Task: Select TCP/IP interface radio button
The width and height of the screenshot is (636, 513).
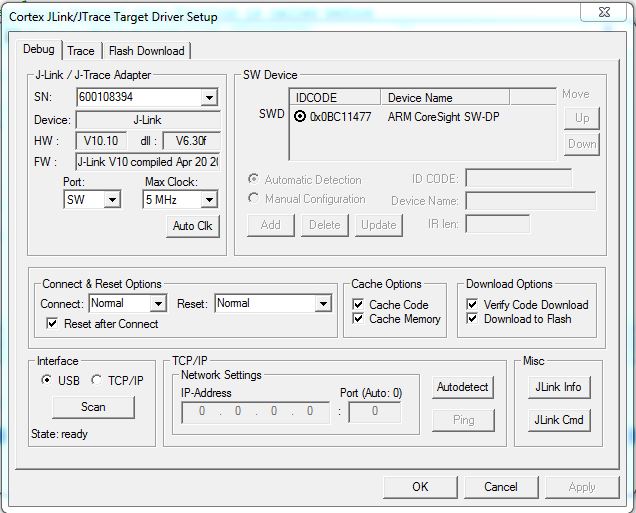Action: 97,380
